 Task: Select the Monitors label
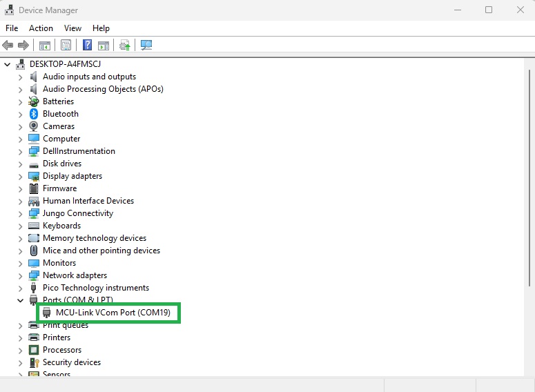click(x=59, y=263)
